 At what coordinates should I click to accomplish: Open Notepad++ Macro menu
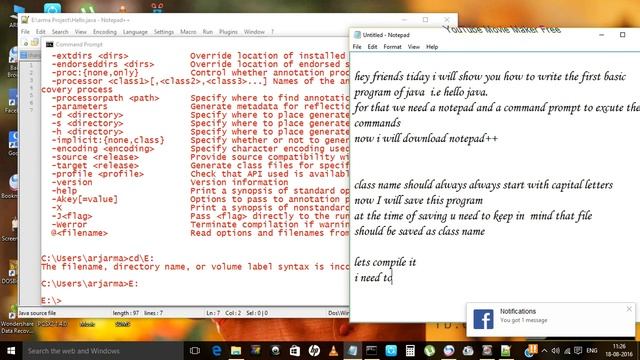(188, 32)
